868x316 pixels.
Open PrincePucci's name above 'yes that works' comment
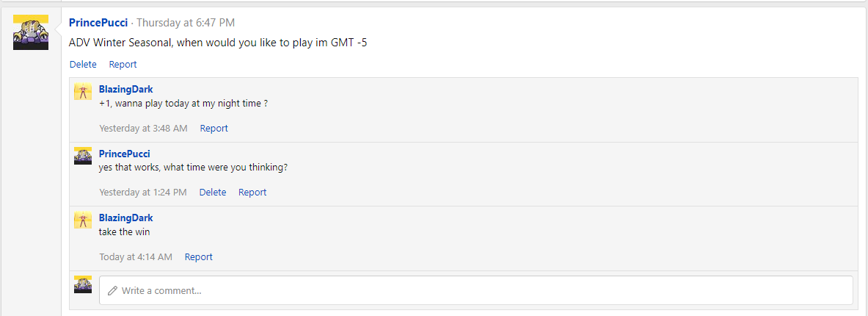[125, 154]
